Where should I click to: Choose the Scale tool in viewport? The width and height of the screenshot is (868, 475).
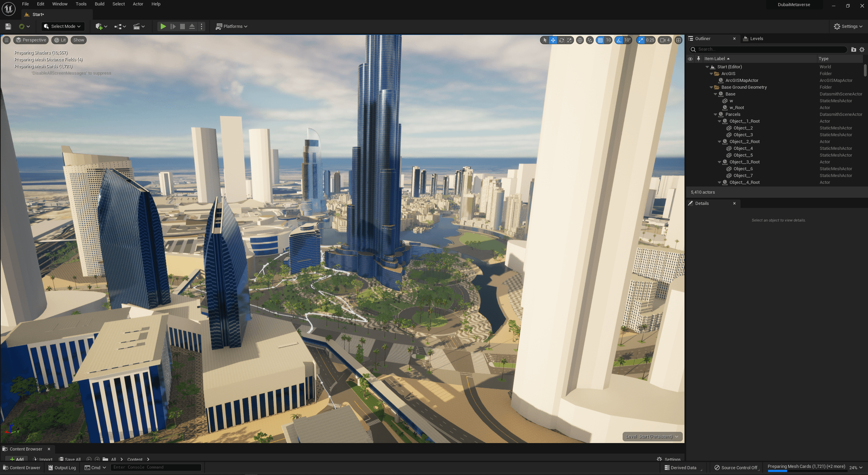tap(570, 40)
